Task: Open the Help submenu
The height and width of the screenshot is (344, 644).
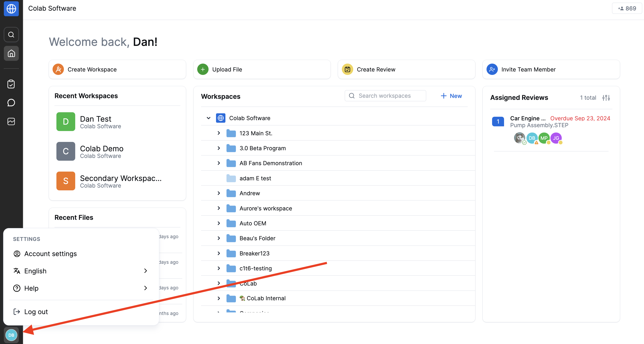Action: coord(81,288)
